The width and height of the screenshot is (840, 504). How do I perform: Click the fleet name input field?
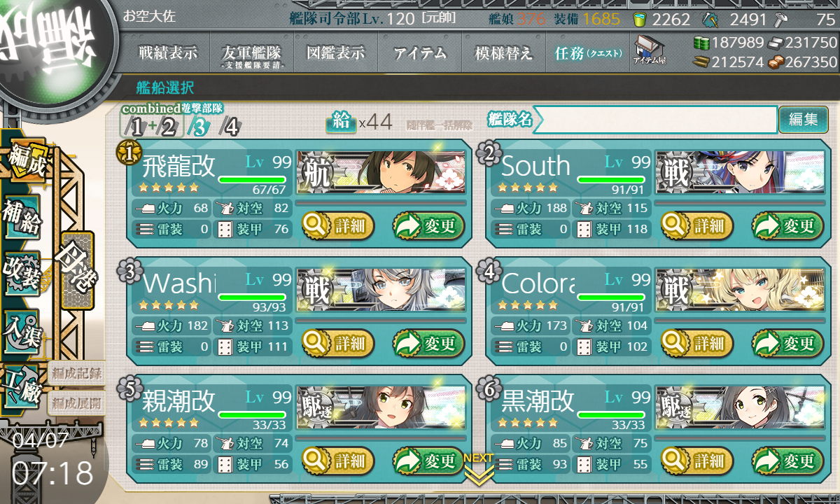click(x=655, y=120)
